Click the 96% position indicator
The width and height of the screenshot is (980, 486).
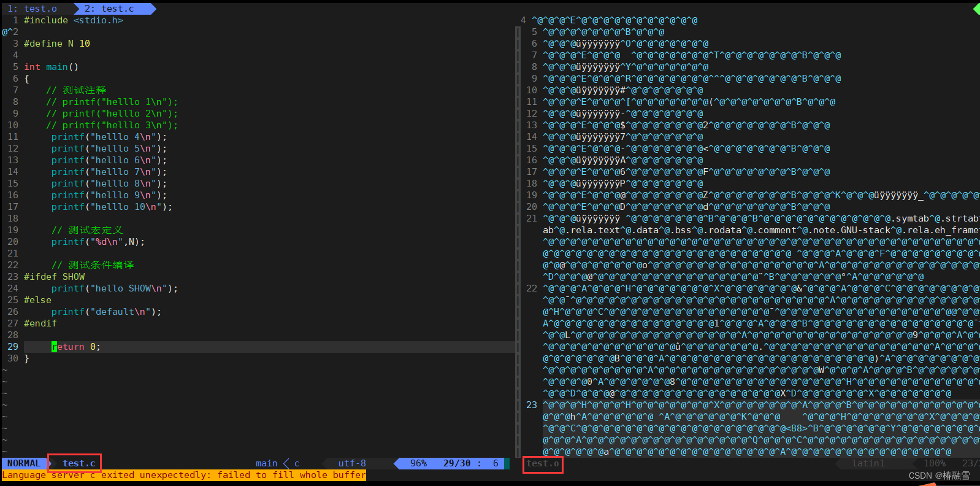pos(418,463)
